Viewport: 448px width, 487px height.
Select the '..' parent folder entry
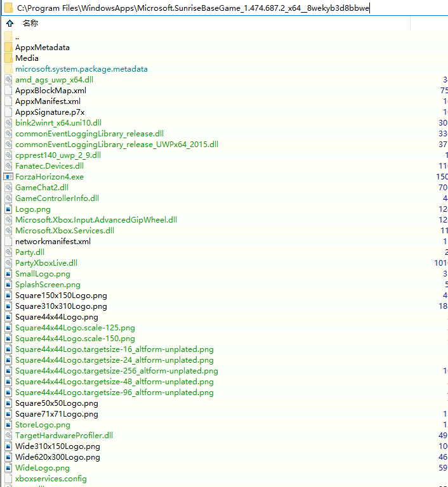(17, 37)
